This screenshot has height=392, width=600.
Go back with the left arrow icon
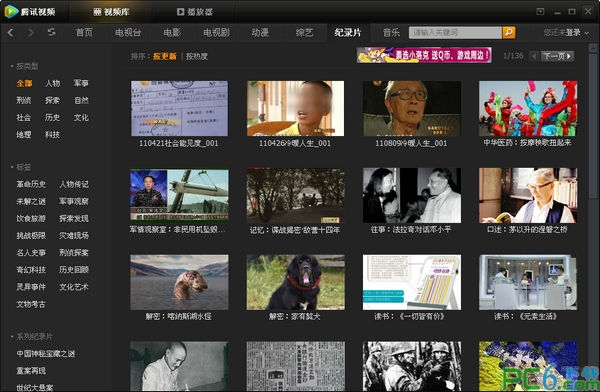(x=11, y=33)
